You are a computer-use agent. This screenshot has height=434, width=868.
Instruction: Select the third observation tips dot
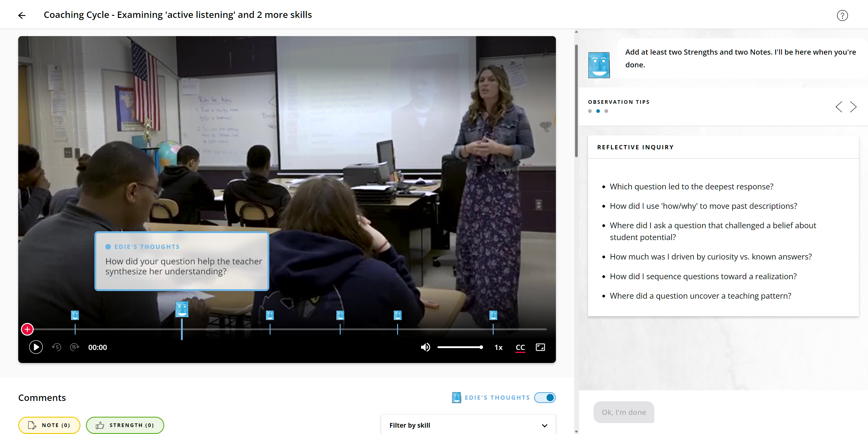[606, 111]
